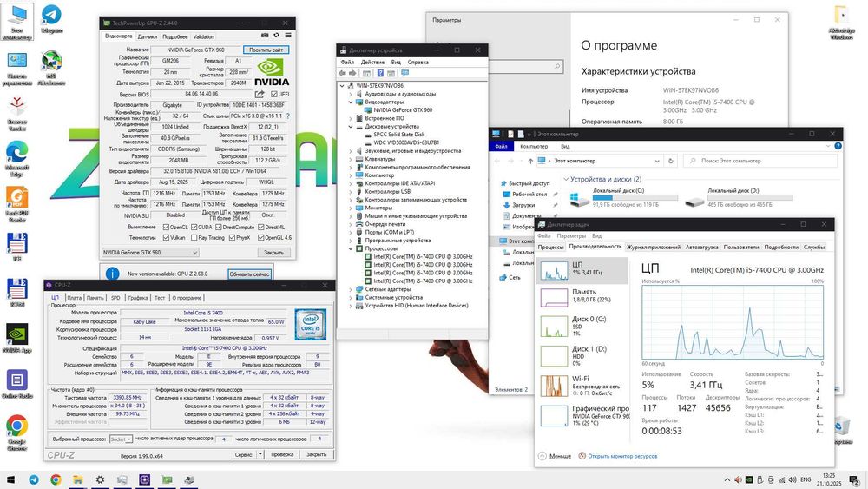Expand the Мониторы node in Device Manager
Image resolution: width=868 pixels, height=489 pixels.
pos(351,208)
